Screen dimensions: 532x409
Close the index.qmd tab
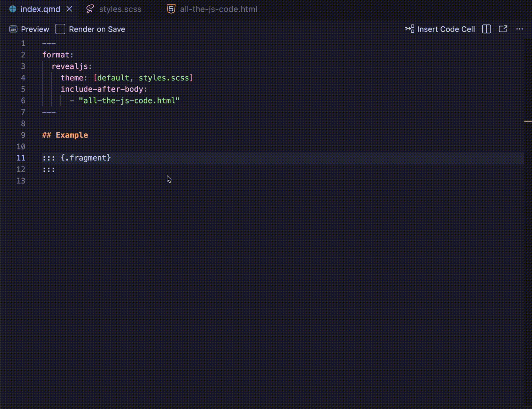click(70, 9)
